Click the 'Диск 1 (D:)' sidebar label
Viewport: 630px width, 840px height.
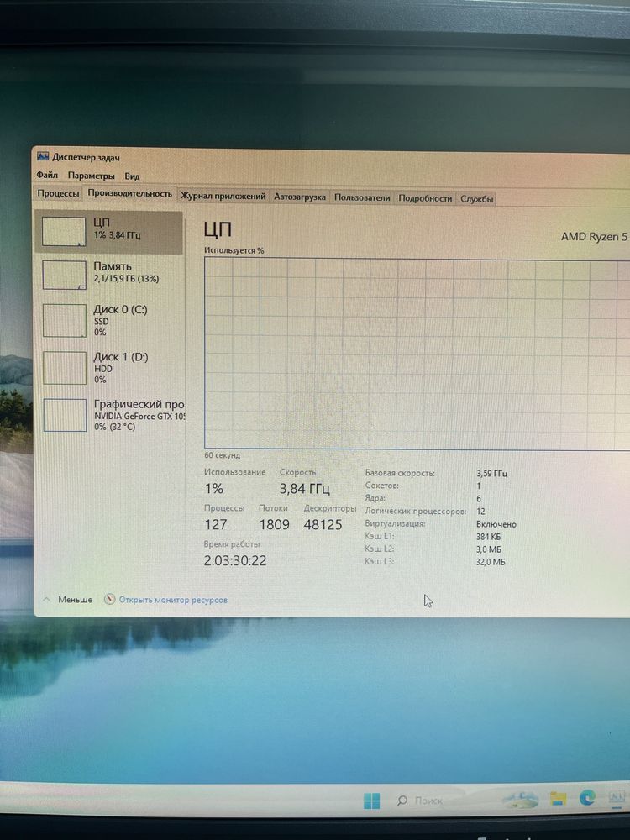pyautogui.click(x=121, y=357)
